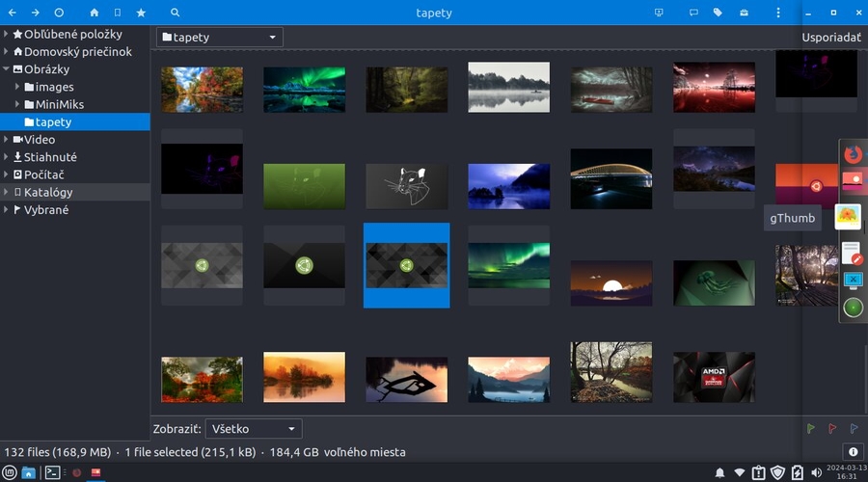Open the Zobraziť filter dropdown

[x=254, y=428]
